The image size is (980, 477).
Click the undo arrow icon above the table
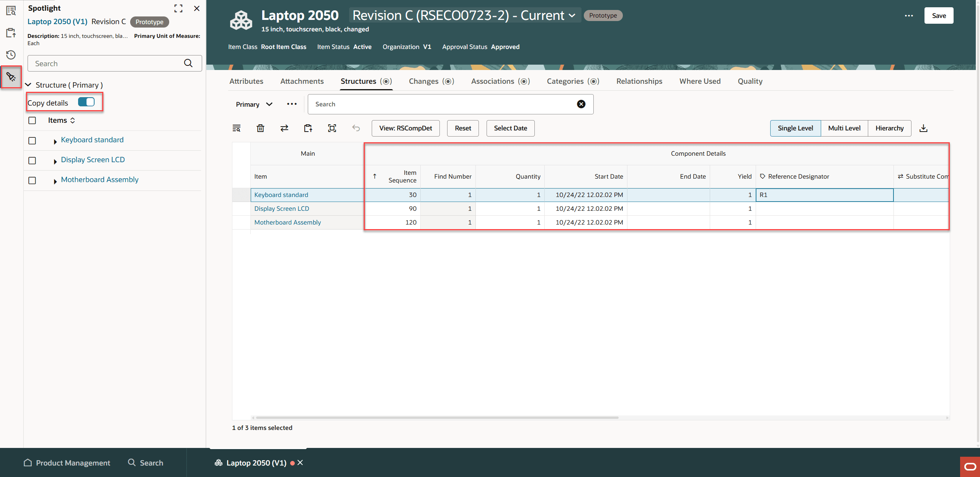point(356,128)
